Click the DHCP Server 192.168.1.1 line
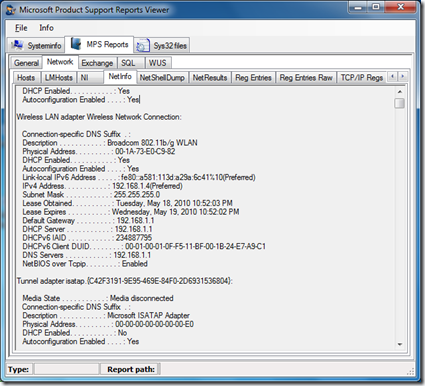 point(88,229)
